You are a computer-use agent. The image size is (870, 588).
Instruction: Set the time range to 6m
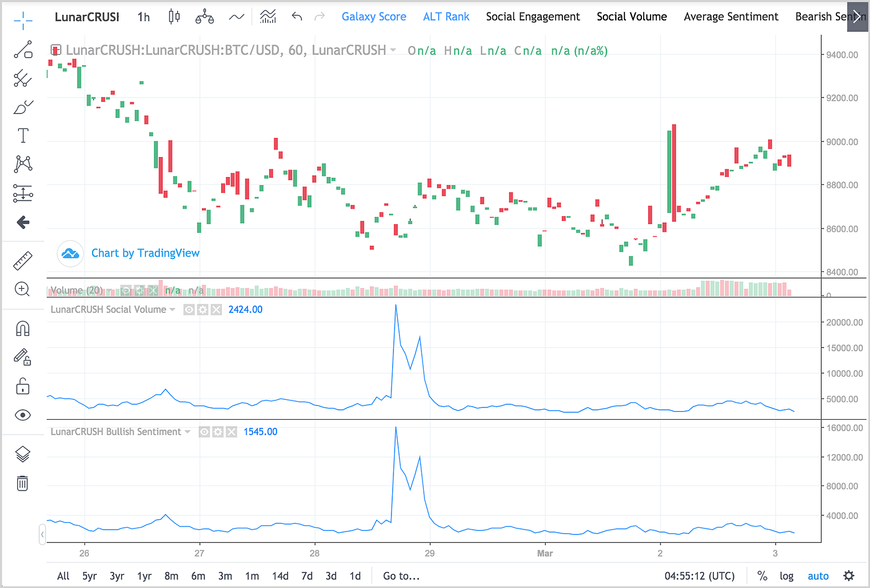click(198, 576)
